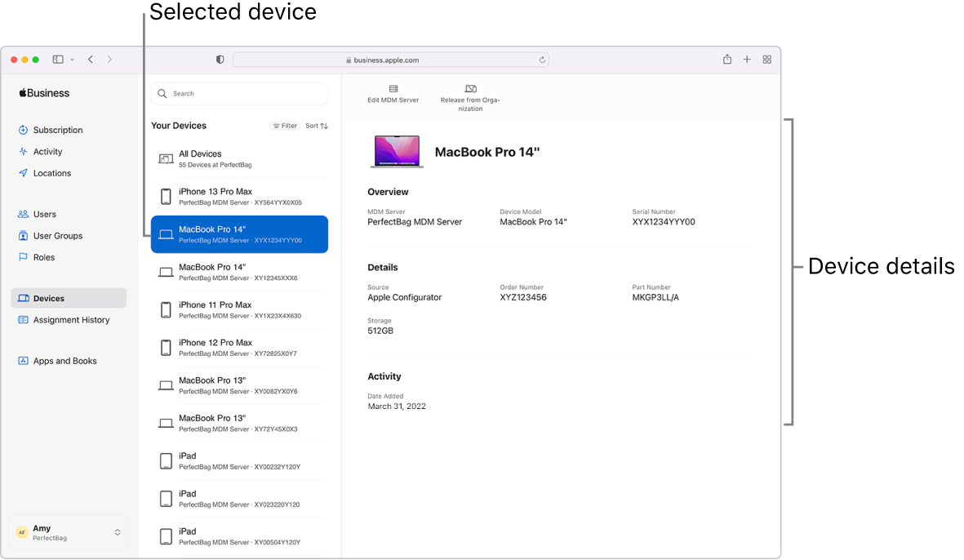The width and height of the screenshot is (964, 560).
Task: Open Locations from the sidebar
Action: (x=53, y=173)
